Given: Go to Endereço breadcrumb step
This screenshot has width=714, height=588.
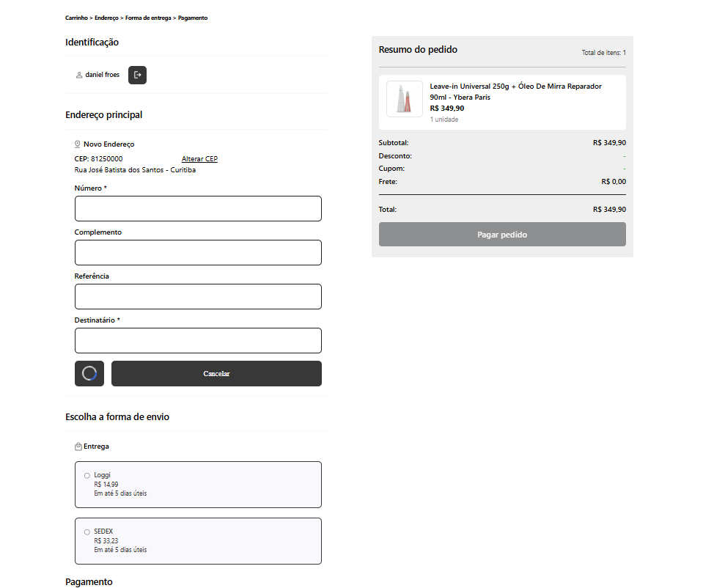Looking at the screenshot, I should click(x=106, y=18).
